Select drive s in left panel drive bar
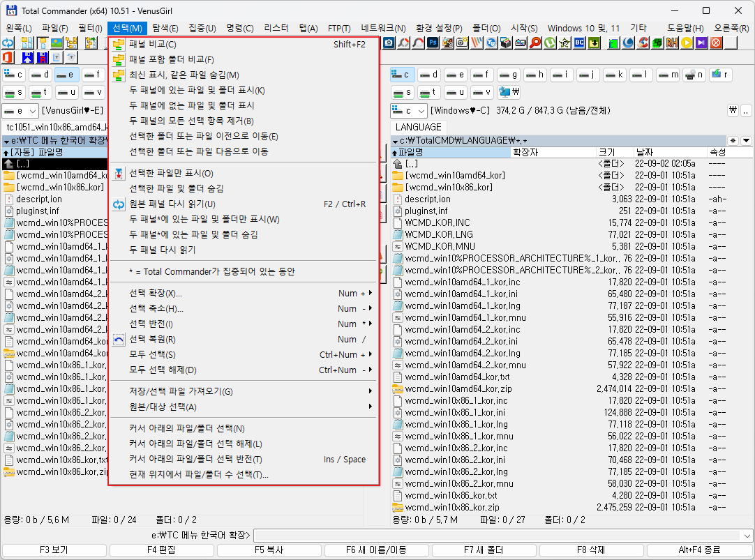The height and width of the screenshot is (560, 755). point(13,92)
